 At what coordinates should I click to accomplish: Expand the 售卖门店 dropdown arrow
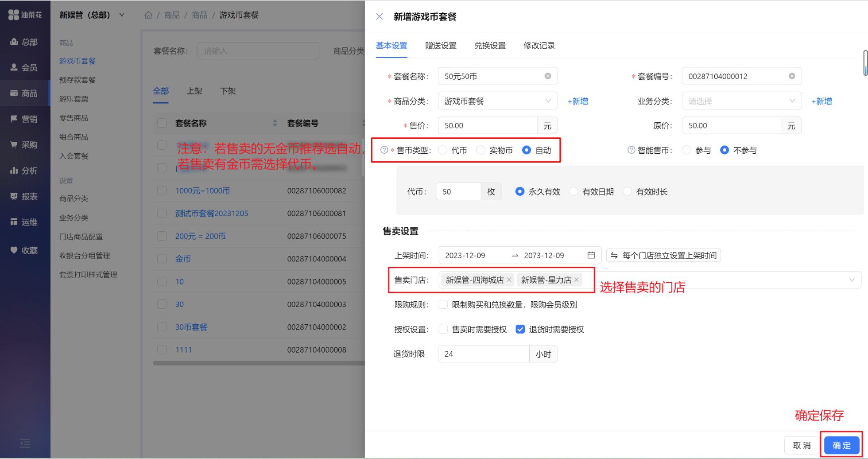click(852, 280)
